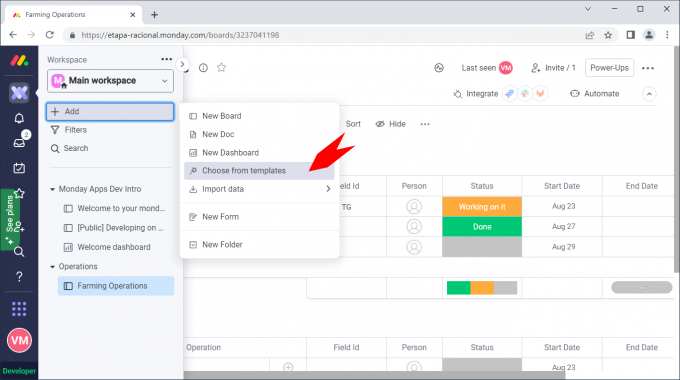The height and width of the screenshot is (380, 680).
Task: Collapse the Monday Apps Dev Intro folder
Action: point(52,189)
